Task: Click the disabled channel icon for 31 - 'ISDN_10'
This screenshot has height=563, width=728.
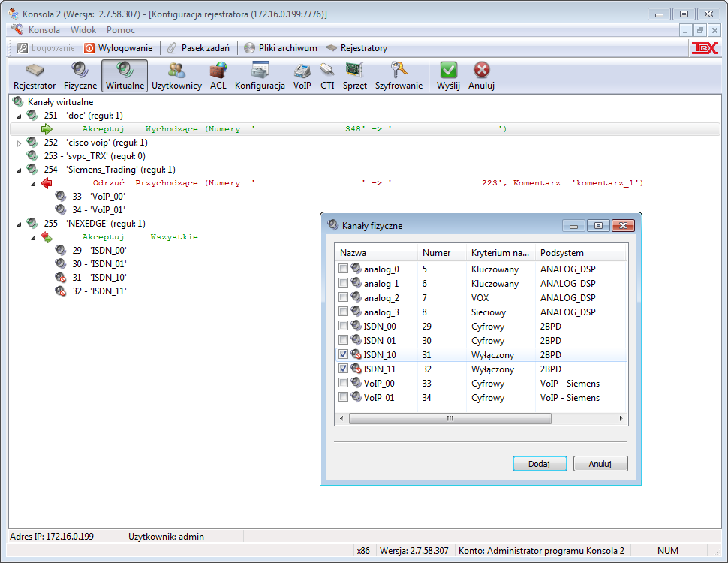Action: [60, 278]
